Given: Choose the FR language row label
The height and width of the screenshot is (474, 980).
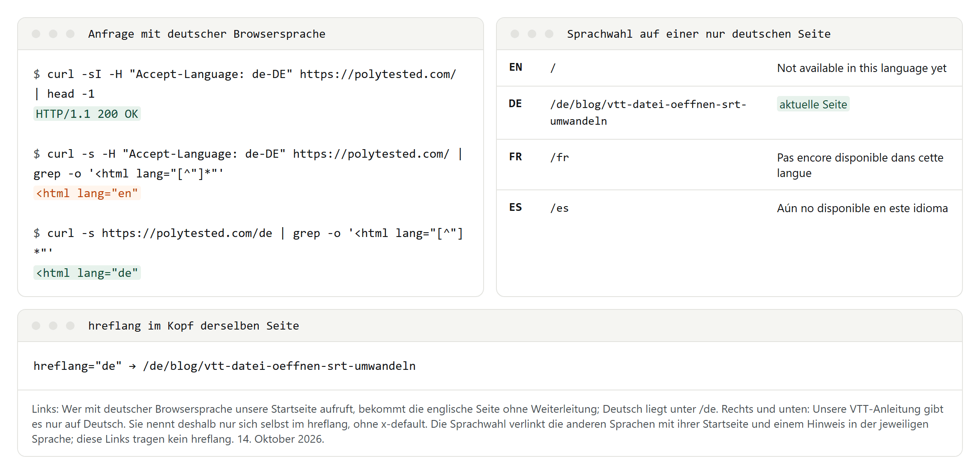Looking at the screenshot, I should coord(516,157).
